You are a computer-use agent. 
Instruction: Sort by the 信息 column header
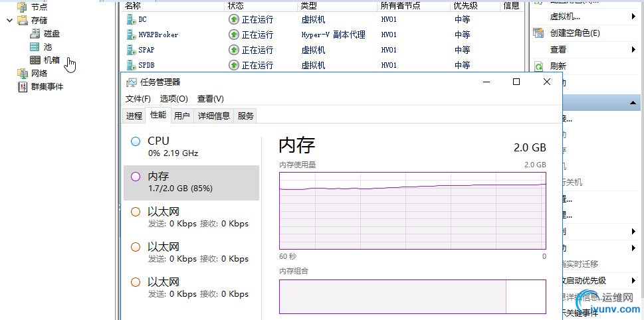[x=512, y=6]
